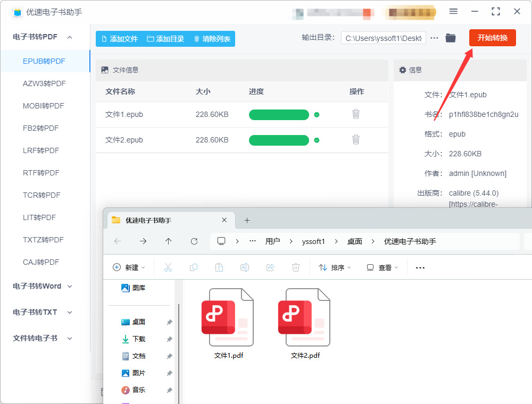Click the Paste icon in Explorer toolbar
This screenshot has width=532, height=404.
coord(219,268)
